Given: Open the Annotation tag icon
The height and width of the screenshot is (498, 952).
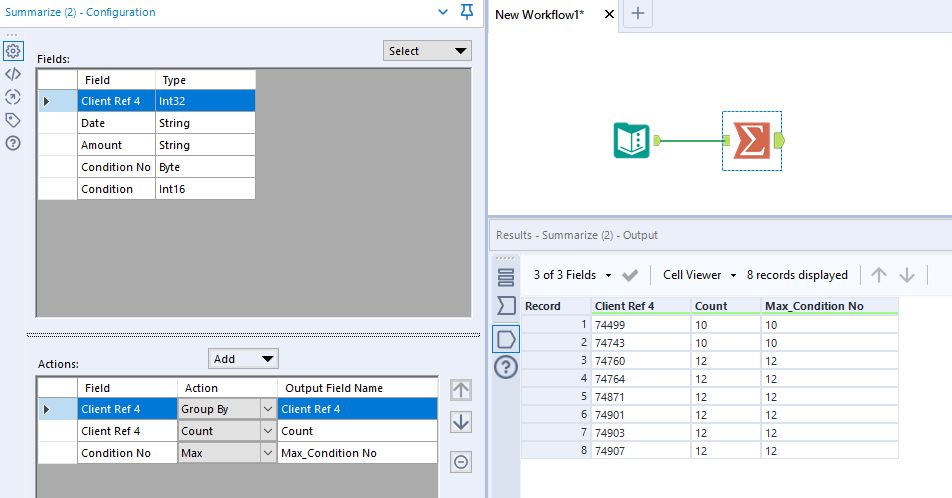Looking at the screenshot, I should [13, 120].
